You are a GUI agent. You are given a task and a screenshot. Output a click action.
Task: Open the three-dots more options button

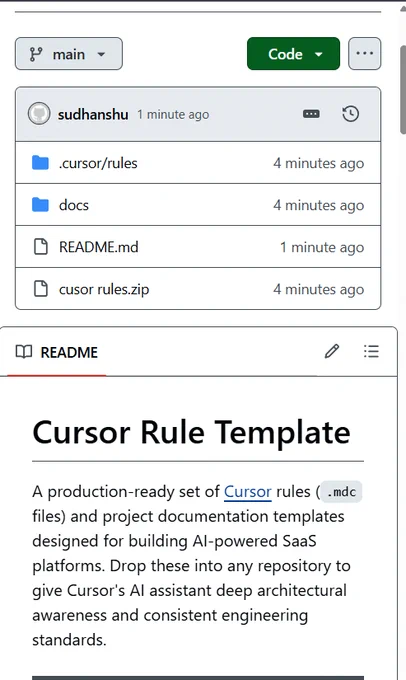click(x=364, y=54)
